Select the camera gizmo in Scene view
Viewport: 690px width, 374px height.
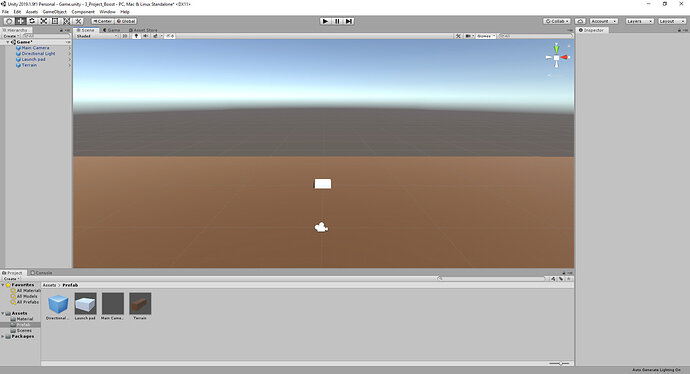tap(321, 227)
